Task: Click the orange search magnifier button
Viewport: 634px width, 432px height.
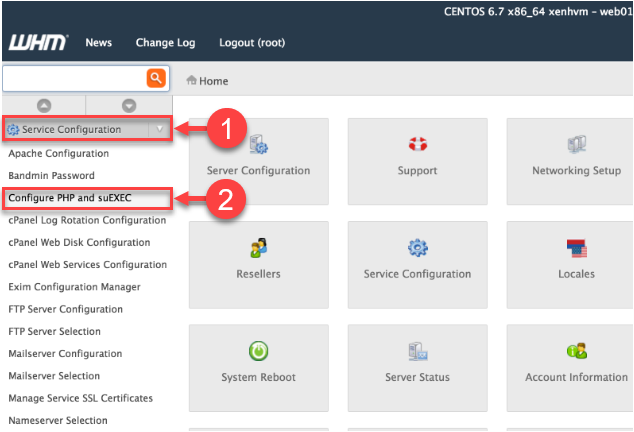Action: tap(156, 78)
